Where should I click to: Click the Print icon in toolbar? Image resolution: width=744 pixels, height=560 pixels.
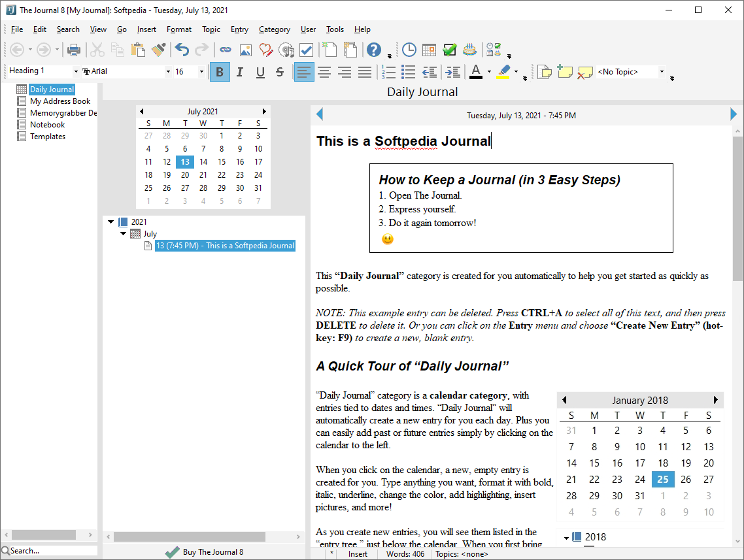pyautogui.click(x=73, y=50)
